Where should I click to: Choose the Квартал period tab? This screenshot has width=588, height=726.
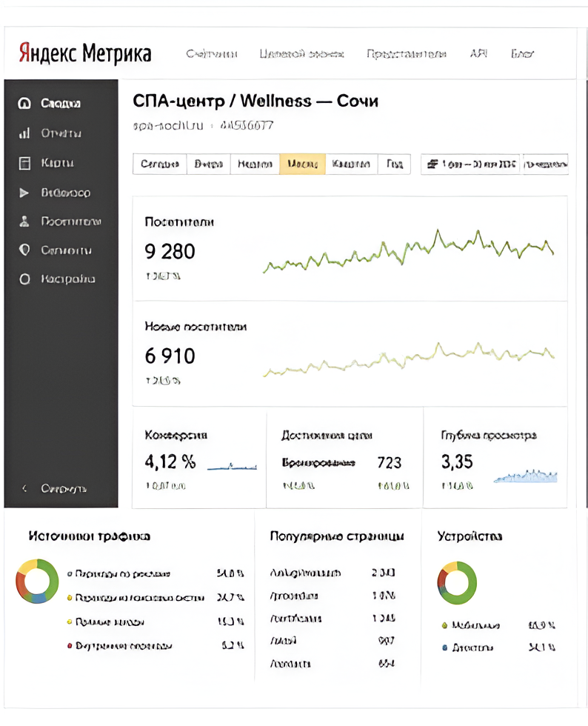(x=351, y=164)
